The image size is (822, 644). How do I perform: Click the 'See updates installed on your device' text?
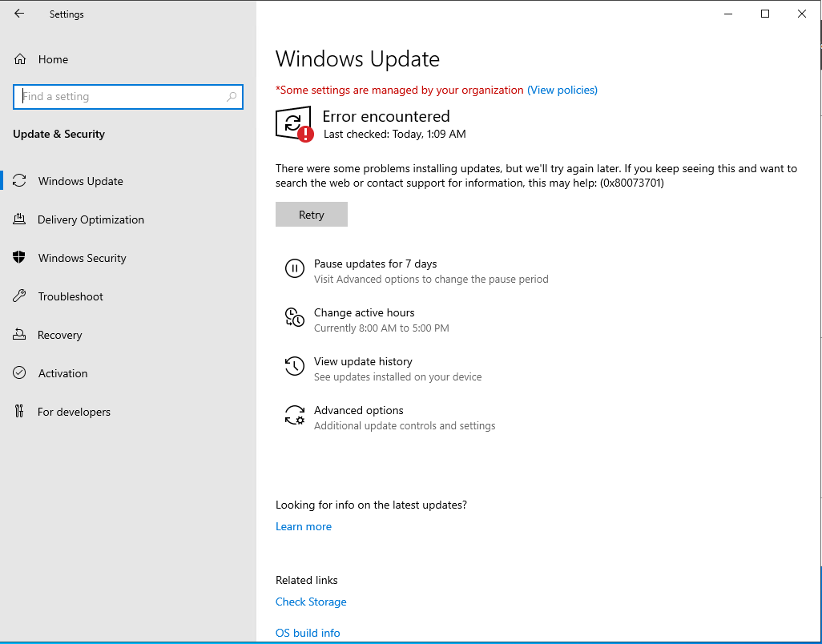pyautogui.click(x=398, y=376)
